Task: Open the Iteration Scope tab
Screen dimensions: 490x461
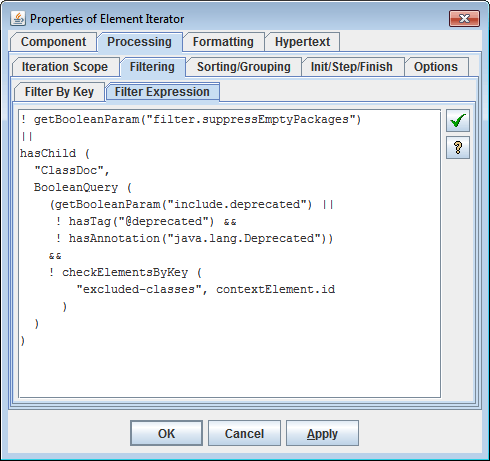Action: pyautogui.click(x=65, y=67)
